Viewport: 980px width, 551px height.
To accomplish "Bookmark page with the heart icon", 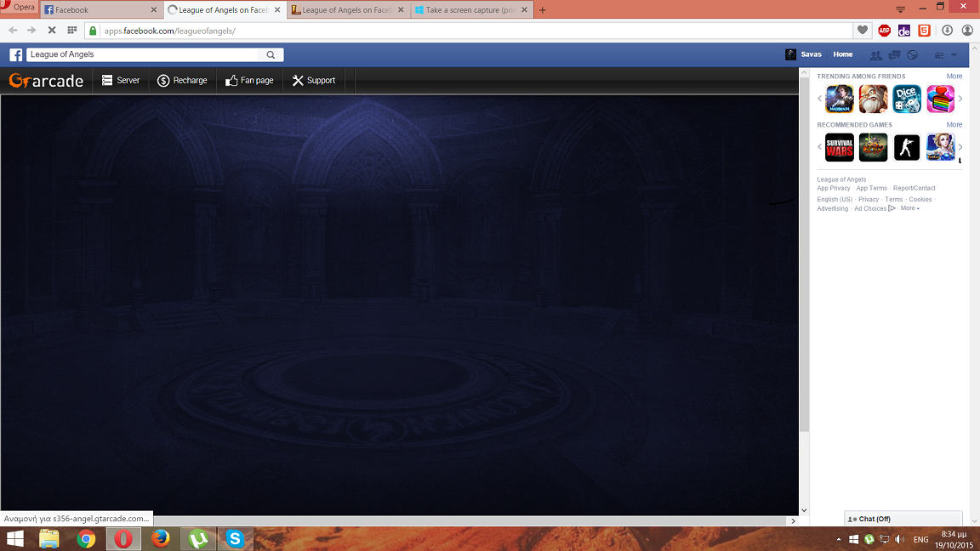I will (x=863, y=31).
